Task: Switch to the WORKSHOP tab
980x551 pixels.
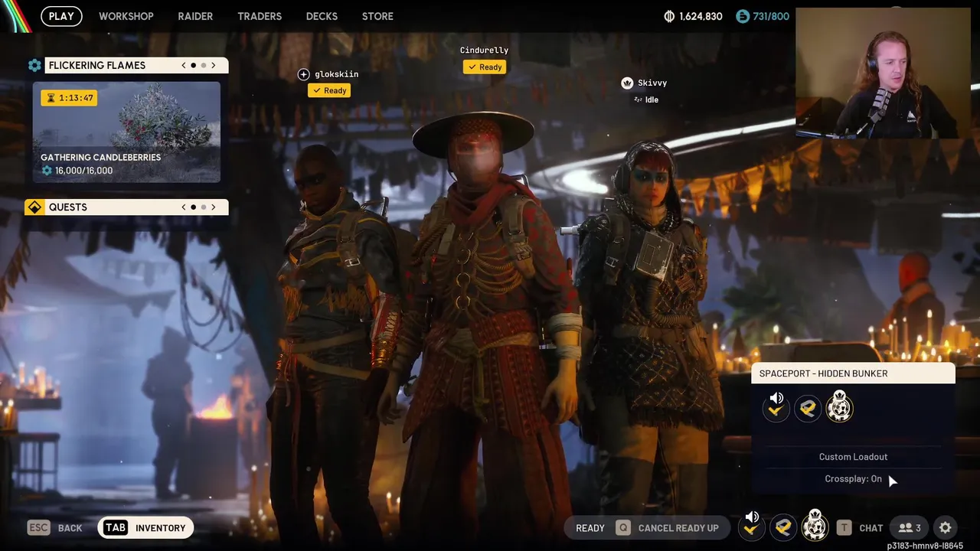Action: [x=126, y=16]
